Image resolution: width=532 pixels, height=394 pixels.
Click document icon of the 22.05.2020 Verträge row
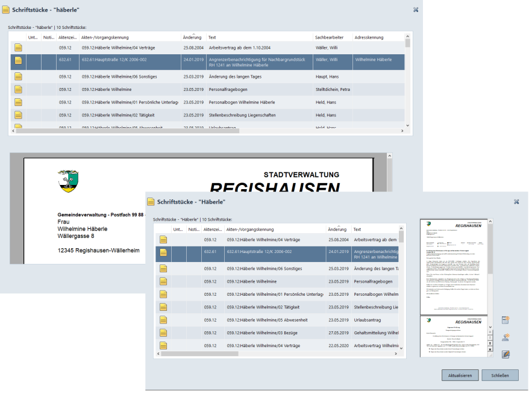163,346
